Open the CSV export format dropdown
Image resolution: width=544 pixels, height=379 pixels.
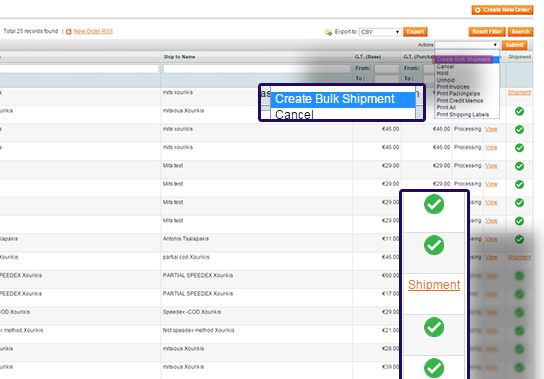pos(380,32)
